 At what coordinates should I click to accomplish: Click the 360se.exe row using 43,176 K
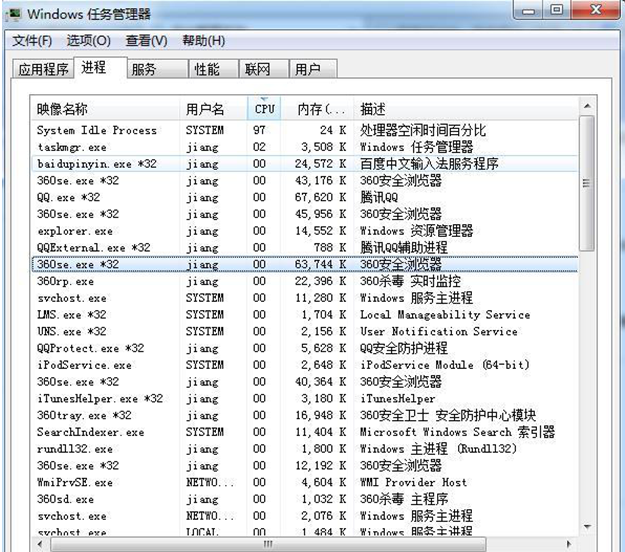305,181
